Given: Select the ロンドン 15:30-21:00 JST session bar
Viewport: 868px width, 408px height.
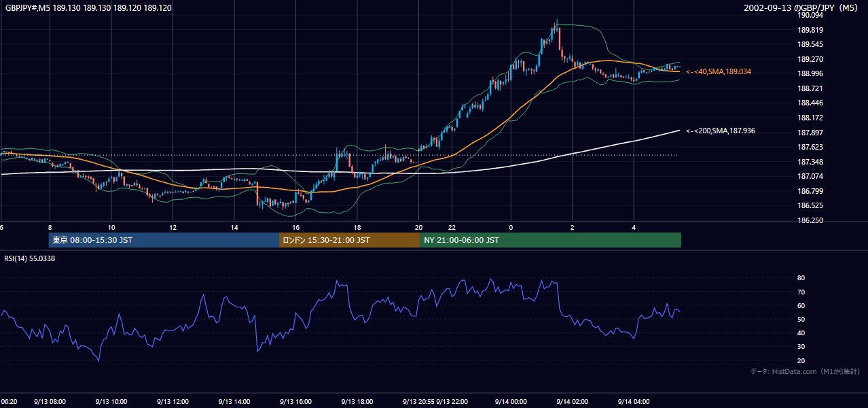Looking at the screenshot, I should point(349,240).
